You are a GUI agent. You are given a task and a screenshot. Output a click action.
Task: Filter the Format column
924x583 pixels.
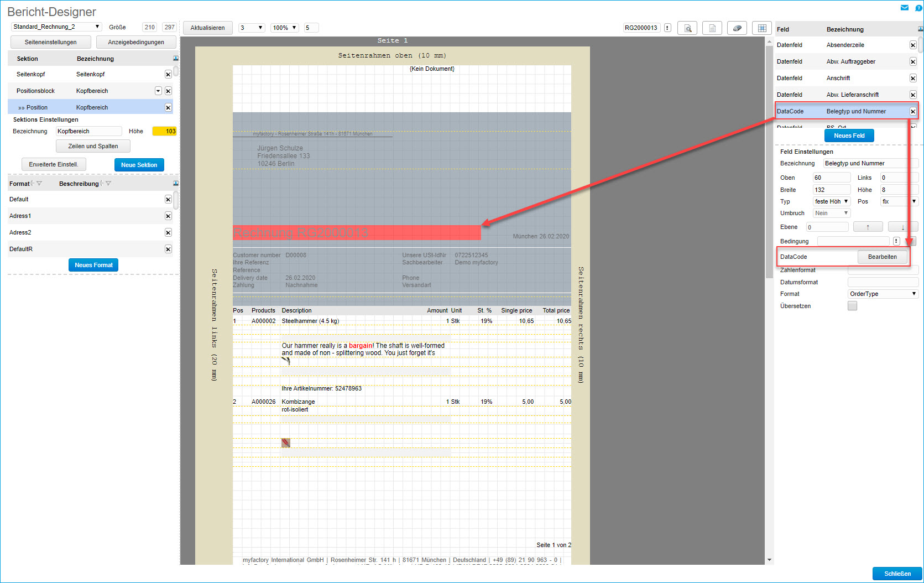[x=39, y=184]
